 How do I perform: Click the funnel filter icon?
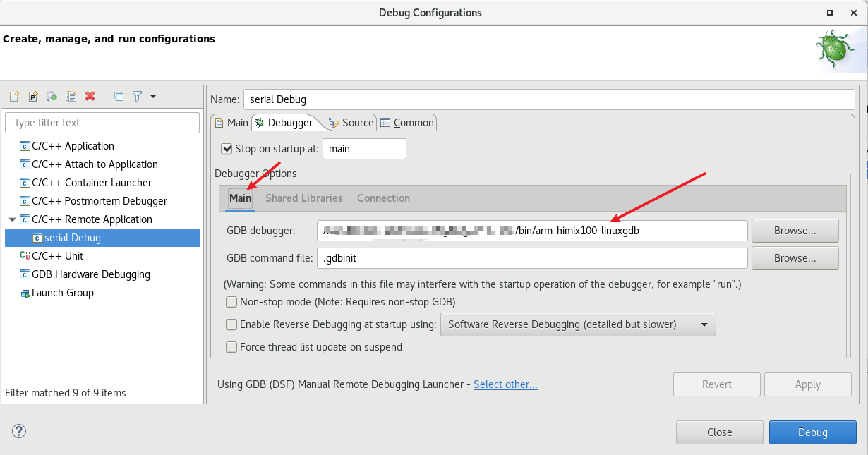click(x=138, y=96)
